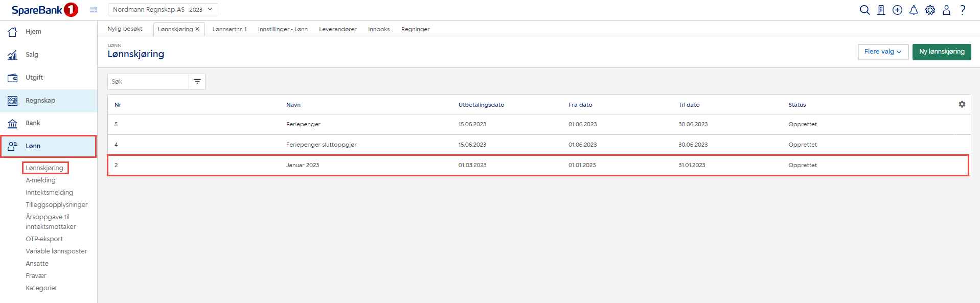Open notifications bell icon
Viewport: 980px width, 303px height.
coord(914,10)
